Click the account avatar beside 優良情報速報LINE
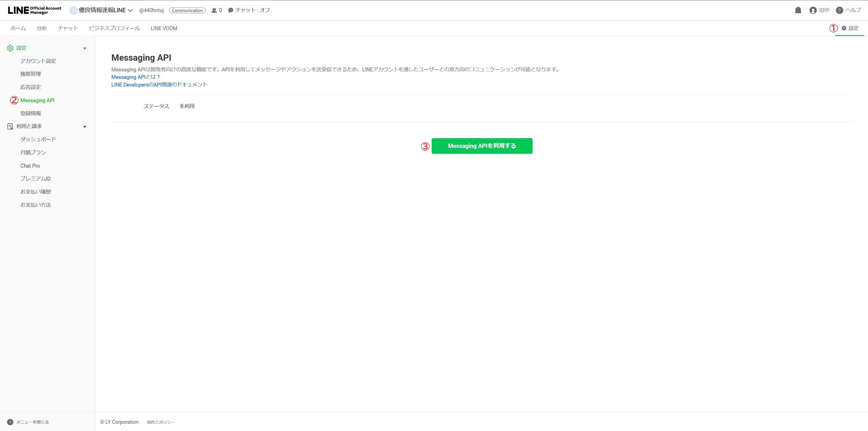Screen dimensions: 868x431 (73, 10)
